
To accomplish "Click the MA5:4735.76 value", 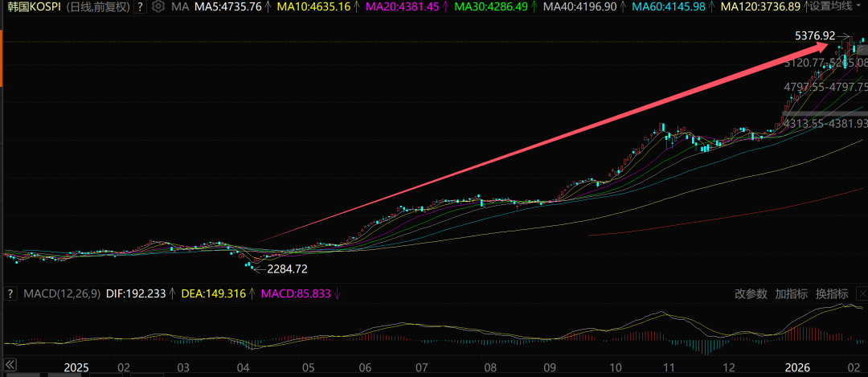I will [x=227, y=7].
